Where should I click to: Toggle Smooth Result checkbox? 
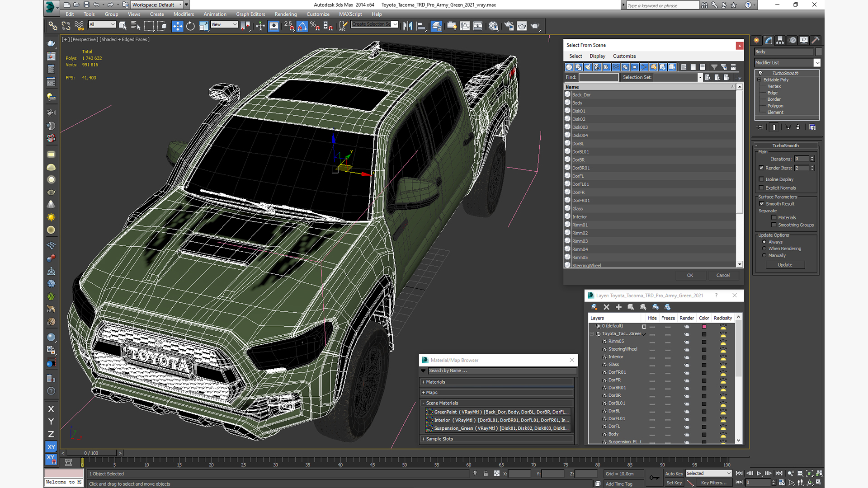coord(761,204)
